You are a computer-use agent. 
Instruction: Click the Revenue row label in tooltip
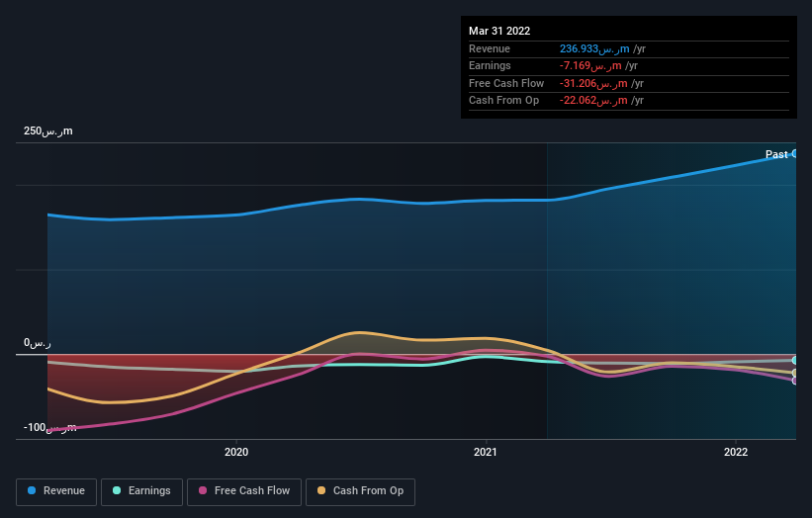(490, 48)
